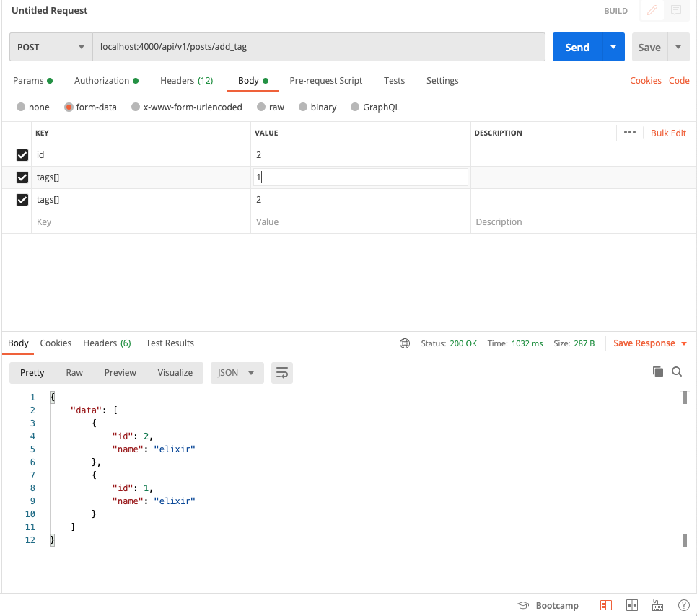This screenshot has width=697, height=616.
Task: Open keyboard shortcuts icon in status bar
Action: pos(657,605)
